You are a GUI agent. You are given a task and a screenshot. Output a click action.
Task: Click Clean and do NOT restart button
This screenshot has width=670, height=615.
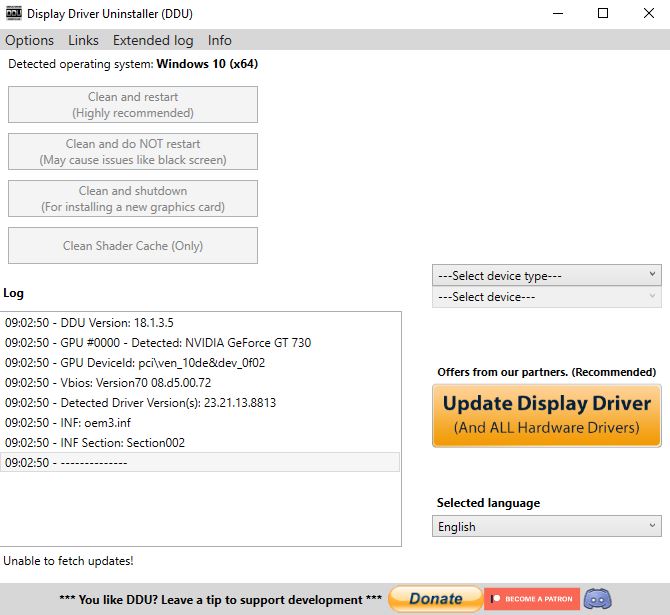coord(133,152)
